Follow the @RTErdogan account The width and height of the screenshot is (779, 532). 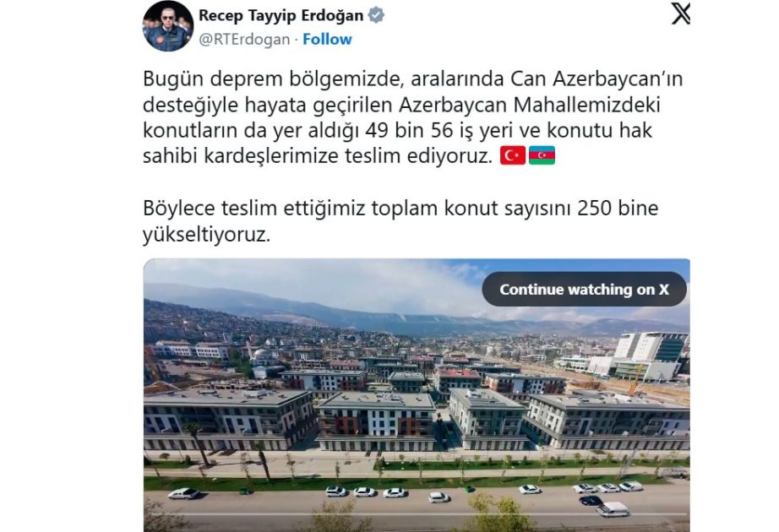click(327, 39)
